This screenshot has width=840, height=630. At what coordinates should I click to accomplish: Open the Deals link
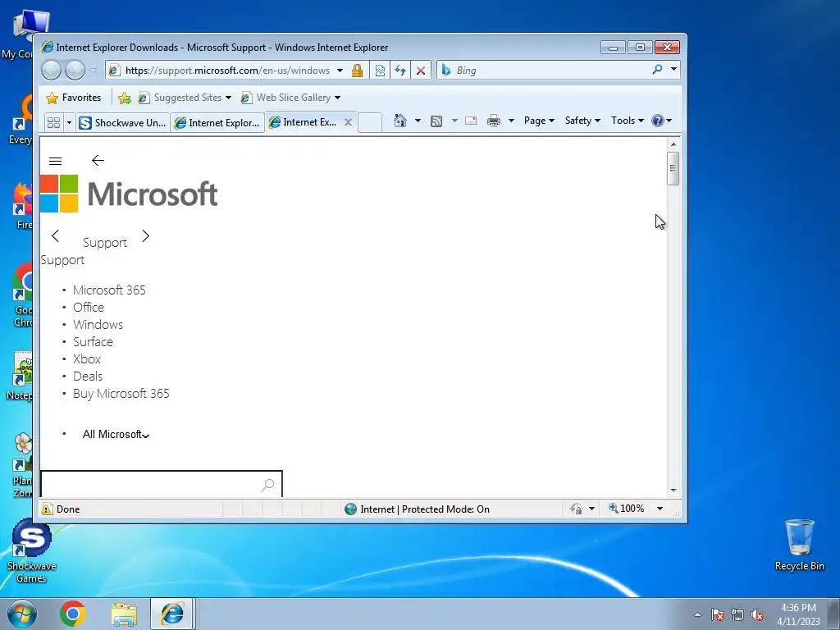coord(88,376)
